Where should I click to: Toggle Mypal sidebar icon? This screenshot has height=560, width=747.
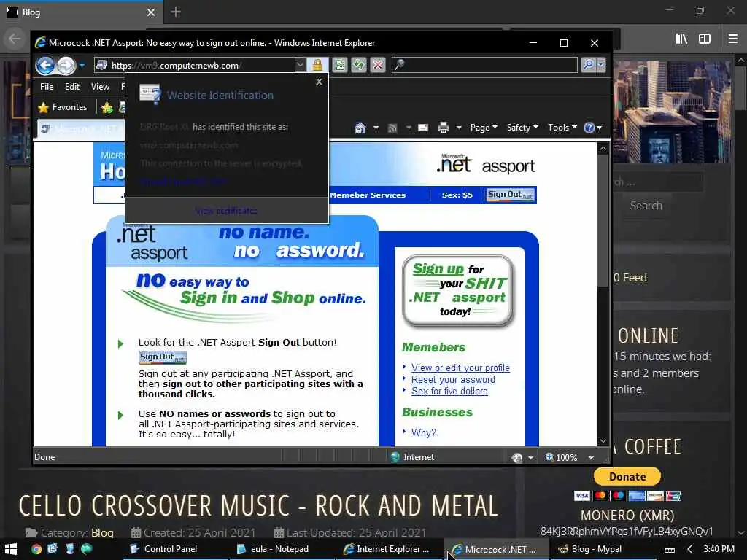point(705,39)
